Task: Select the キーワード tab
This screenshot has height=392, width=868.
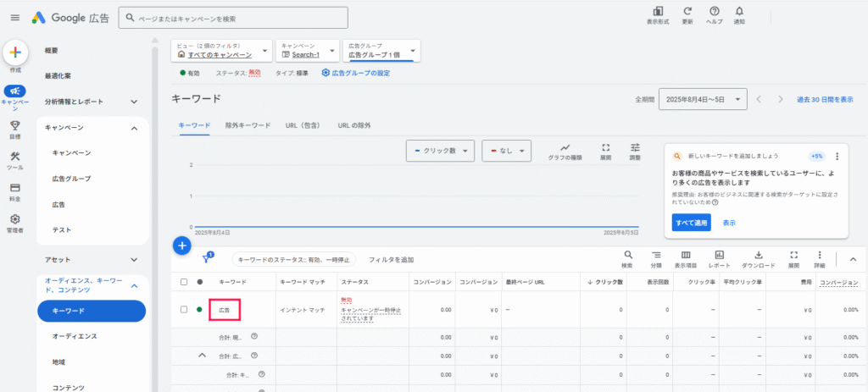Action: point(194,125)
